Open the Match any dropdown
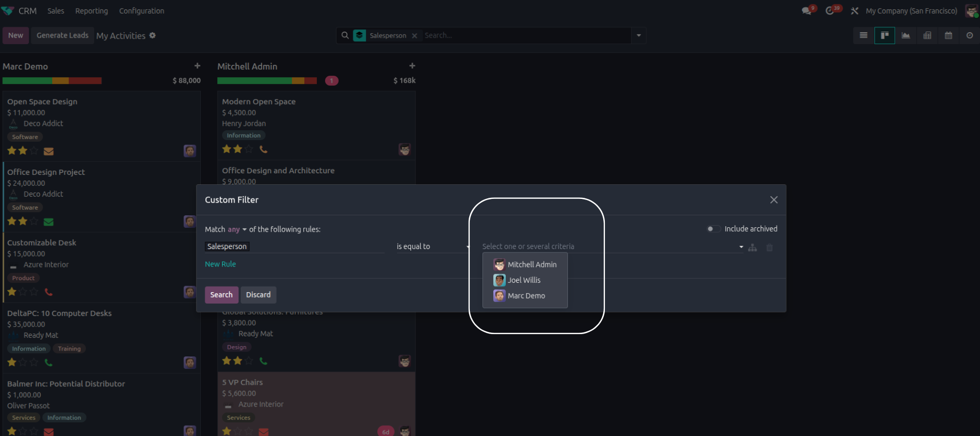Screen dimensions: 980x436 coord(237,229)
